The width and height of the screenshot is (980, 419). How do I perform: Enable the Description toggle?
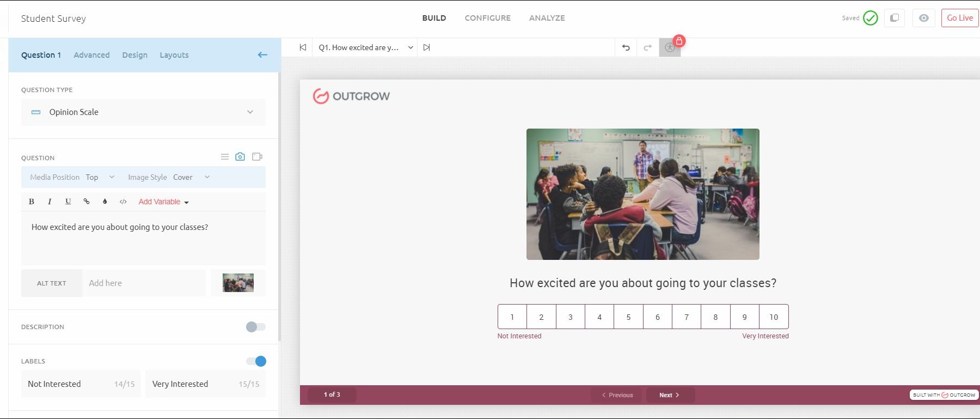tap(255, 327)
